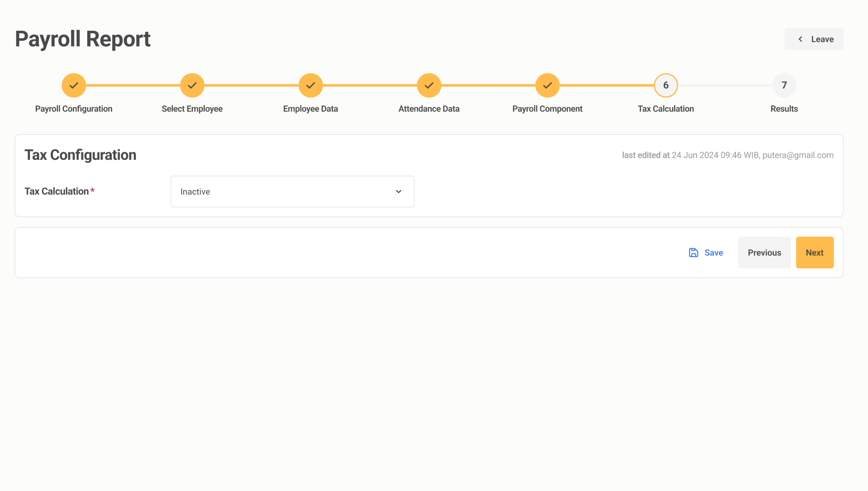Click the Leave button text
This screenshot has width=868, height=491.
[x=822, y=39]
